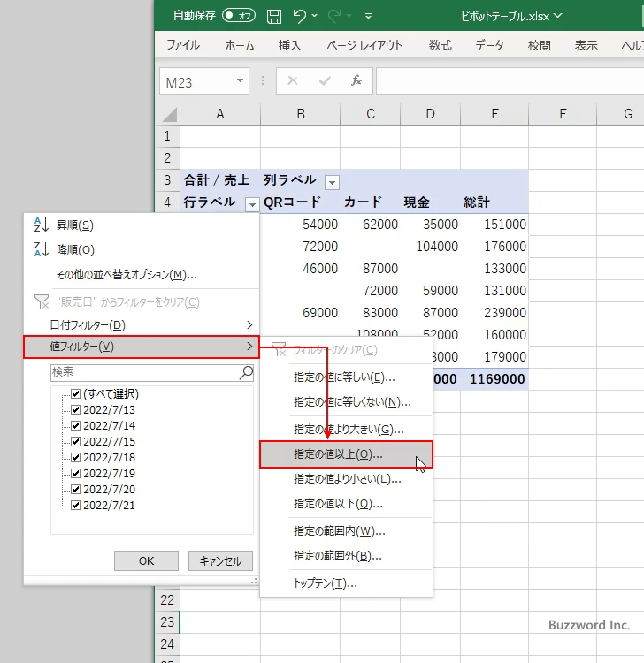Uncheck the 2022/7/15 checkbox
This screenshot has width=644, height=663.
coord(76,442)
